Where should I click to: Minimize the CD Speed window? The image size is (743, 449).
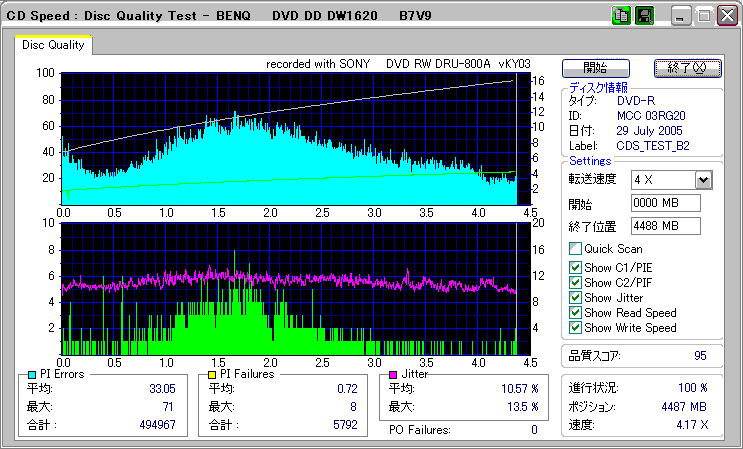point(681,16)
